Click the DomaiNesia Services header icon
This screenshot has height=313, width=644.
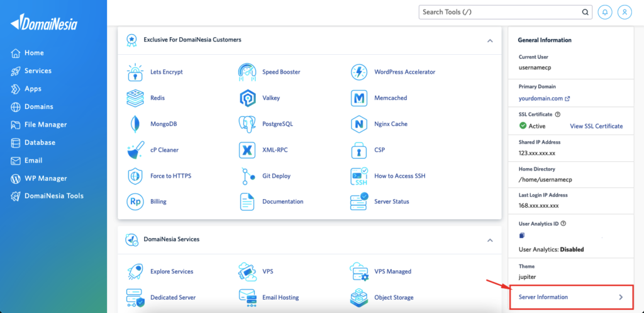point(131,239)
